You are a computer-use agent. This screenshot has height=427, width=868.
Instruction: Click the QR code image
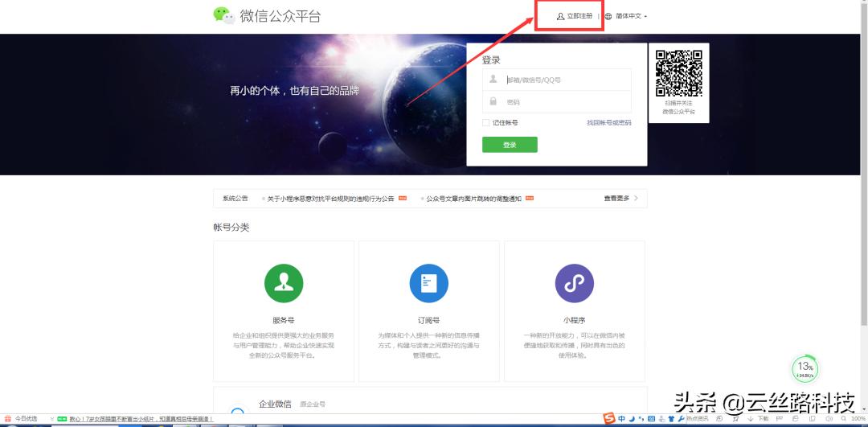coord(678,73)
